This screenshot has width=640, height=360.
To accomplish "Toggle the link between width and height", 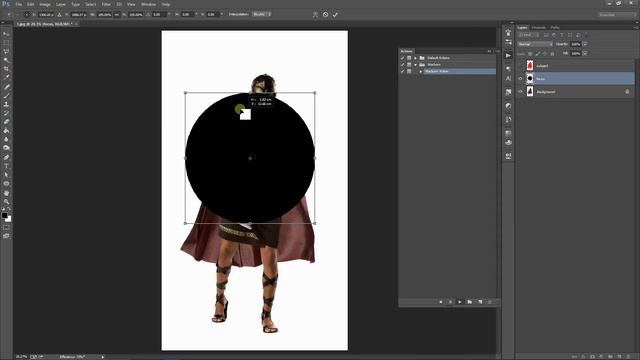I will point(116,14).
